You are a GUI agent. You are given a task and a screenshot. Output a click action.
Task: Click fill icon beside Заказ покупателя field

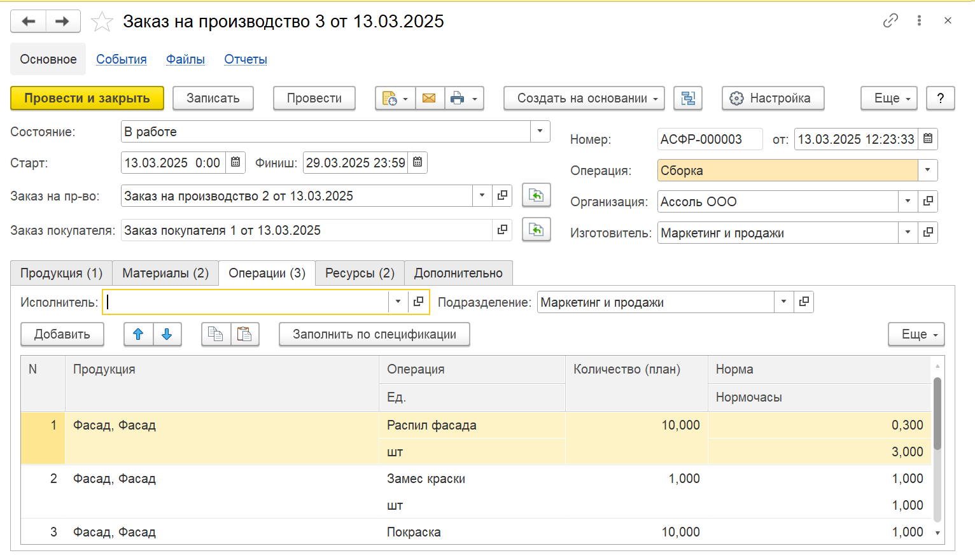click(536, 230)
